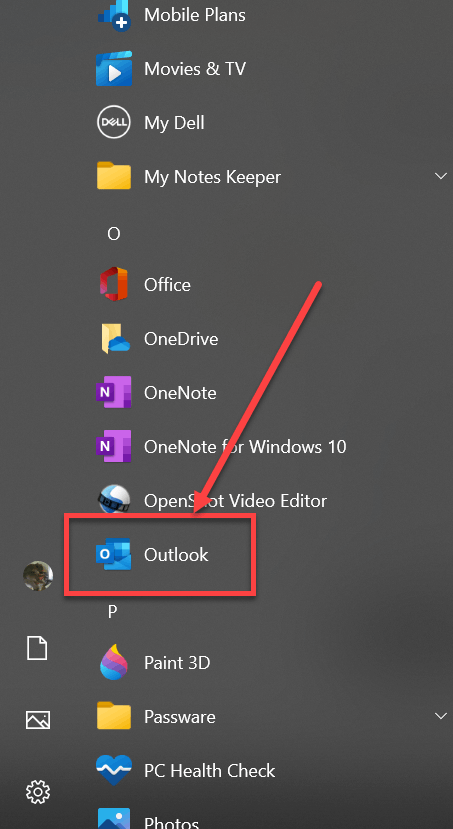Open the OneDrive cloud folder icon
453x829 pixels.
click(115, 338)
